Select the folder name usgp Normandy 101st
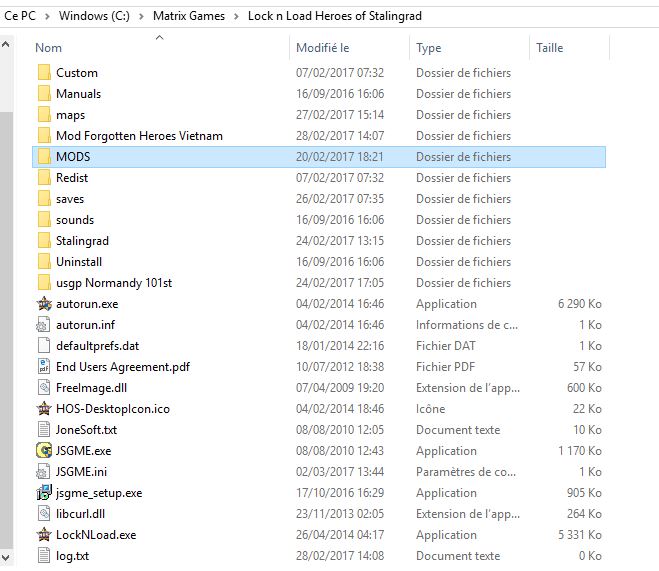 pos(114,283)
